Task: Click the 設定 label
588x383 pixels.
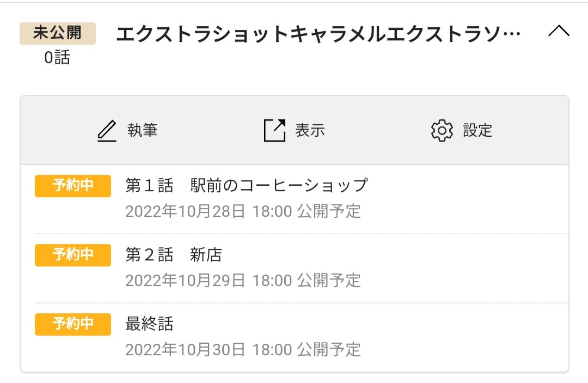Action: tap(477, 131)
